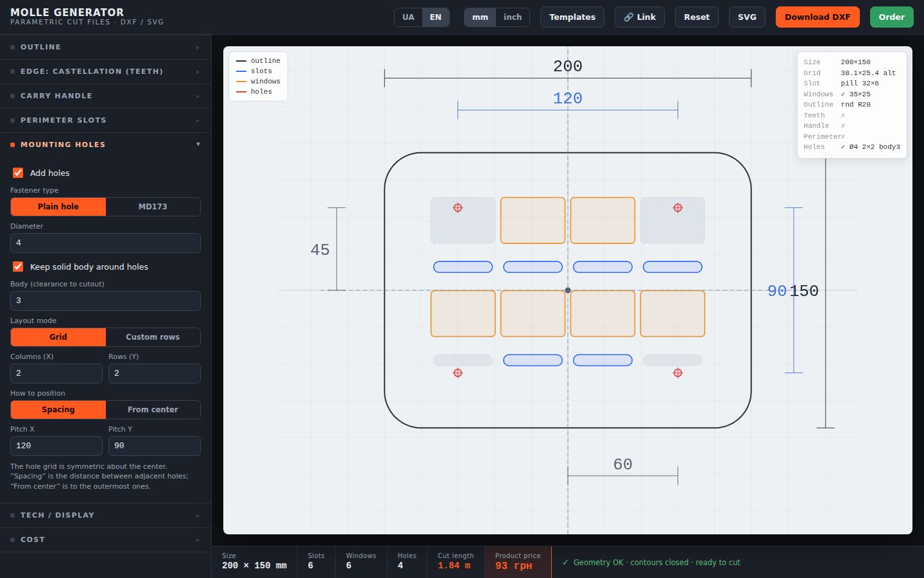Edit the Body clearance to cutout field
This screenshot has height=578, width=924.
point(105,301)
